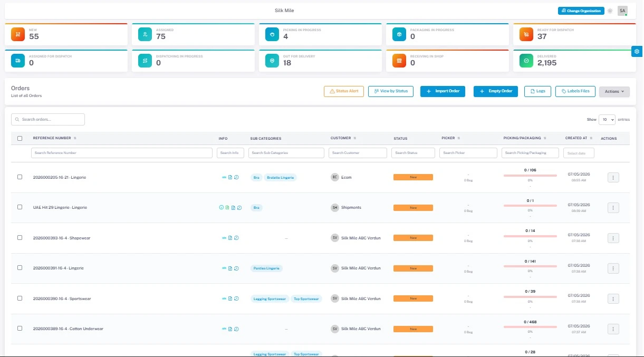Check the box for order 2026000391-16-4 Lingerie
Viewport: 644px width, 357px height.
[x=20, y=268]
